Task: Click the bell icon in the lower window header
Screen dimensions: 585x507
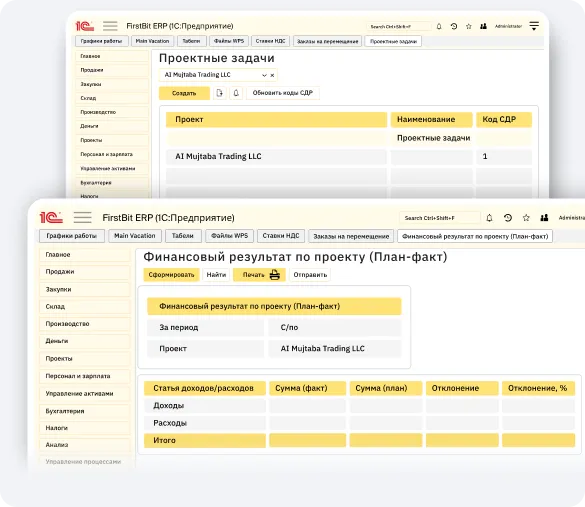Action: point(489,218)
